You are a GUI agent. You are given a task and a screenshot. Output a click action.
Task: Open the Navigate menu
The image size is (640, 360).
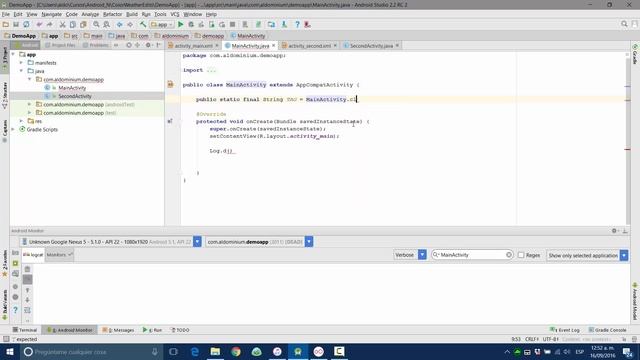click(51, 14)
